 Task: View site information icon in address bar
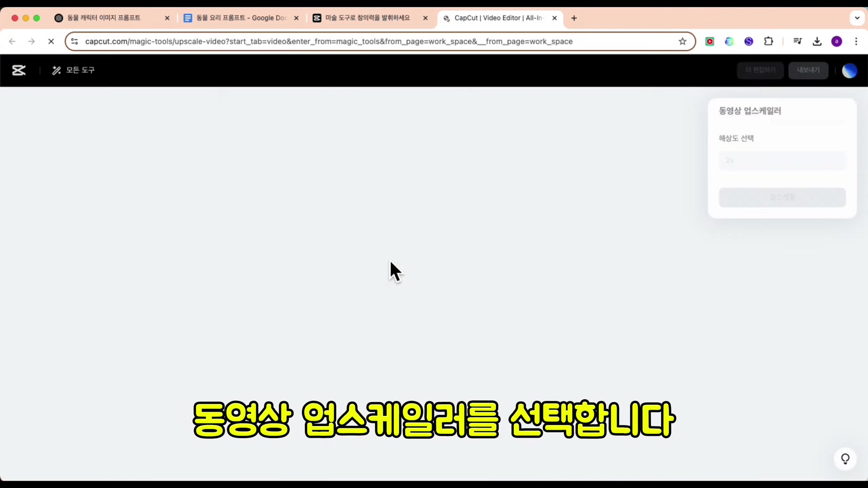[x=75, y=42]
